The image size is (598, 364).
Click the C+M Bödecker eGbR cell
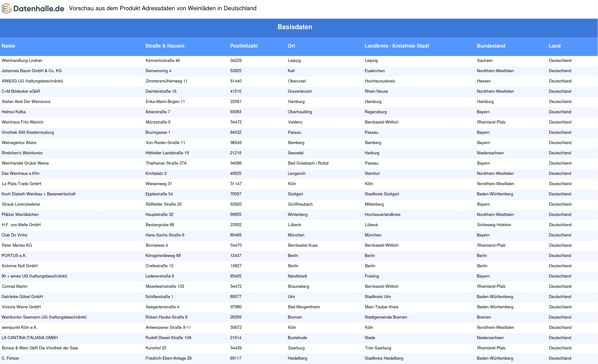click(x=21, y=91)
